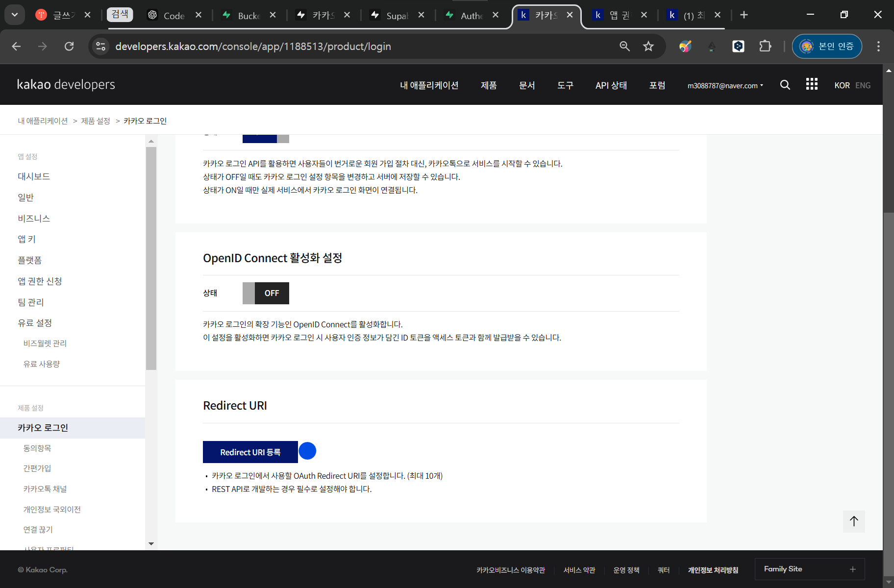
Task: Open the Extensions puzzle piece menu
Action: click(765, 46)
